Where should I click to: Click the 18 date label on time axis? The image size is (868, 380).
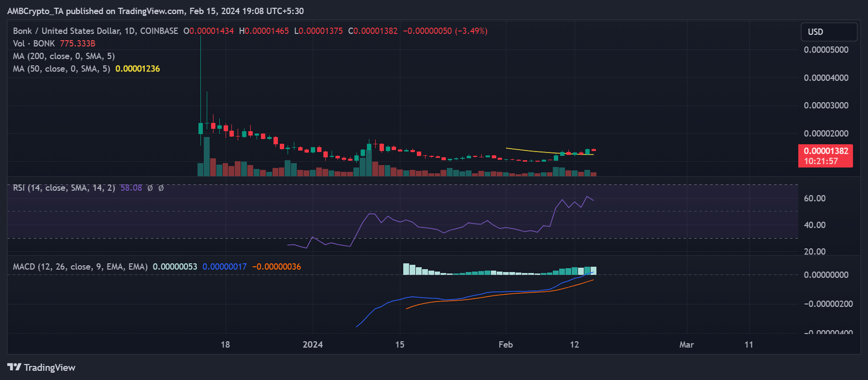click(x=225, y=345)
